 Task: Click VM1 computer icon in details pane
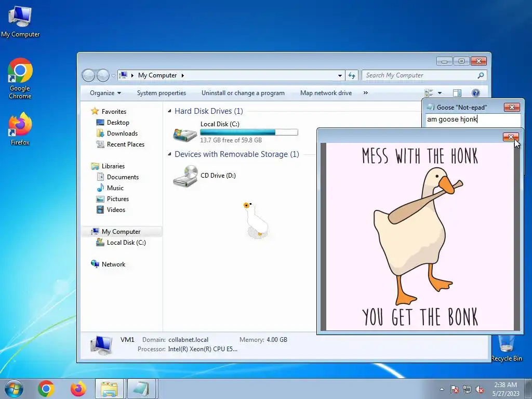(x=101, y=345)
